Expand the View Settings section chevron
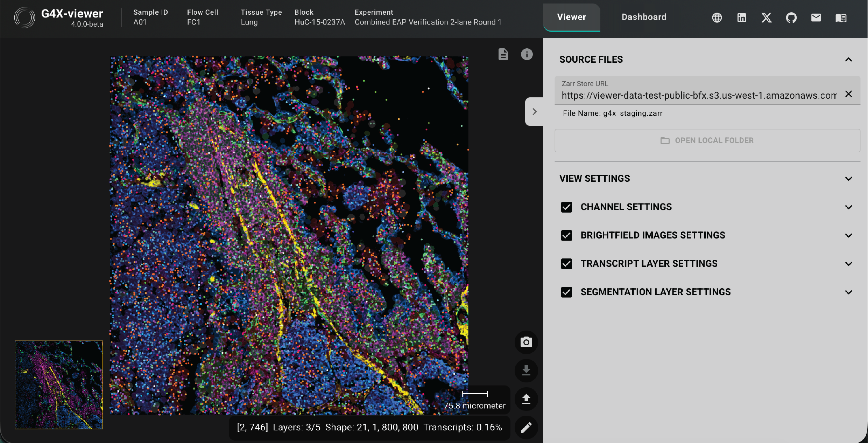Viewport: 868px width, 443px height. [848, 179]
